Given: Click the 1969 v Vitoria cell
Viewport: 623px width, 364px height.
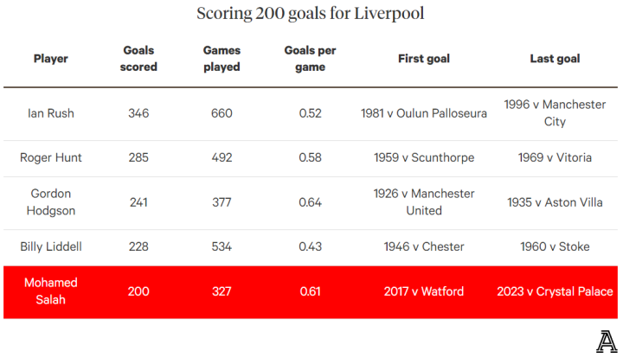Looking at the screenshot, I should (x=555, y=157).
